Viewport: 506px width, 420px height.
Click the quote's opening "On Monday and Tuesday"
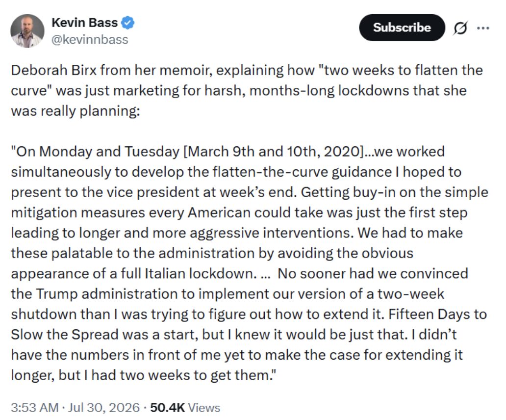click(x=95, y=152)
